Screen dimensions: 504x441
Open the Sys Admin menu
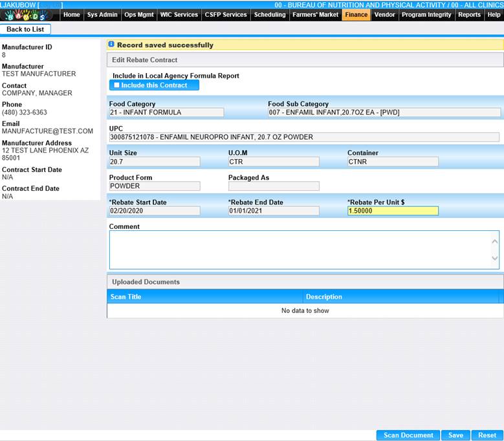point(102,14)
